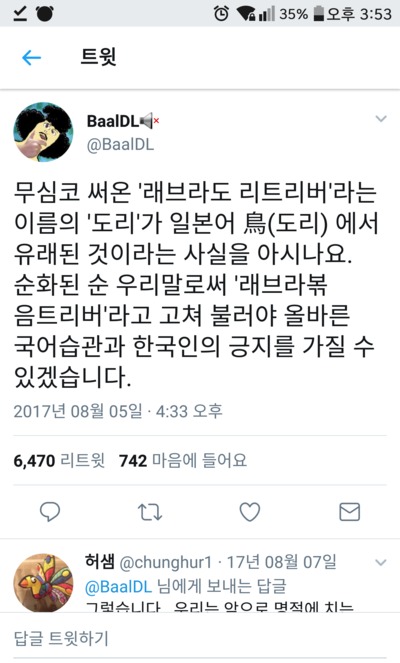The width and height of the screenshot is (400, 663).
Task: Tap the alarm clock status bar icon
Action: point(221,14)
